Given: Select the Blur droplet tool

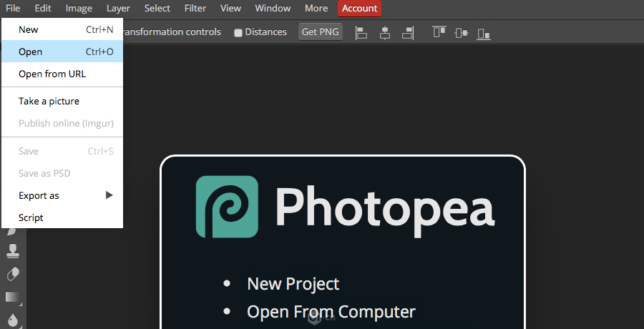Looking at the screenshot, I should 13,320.
